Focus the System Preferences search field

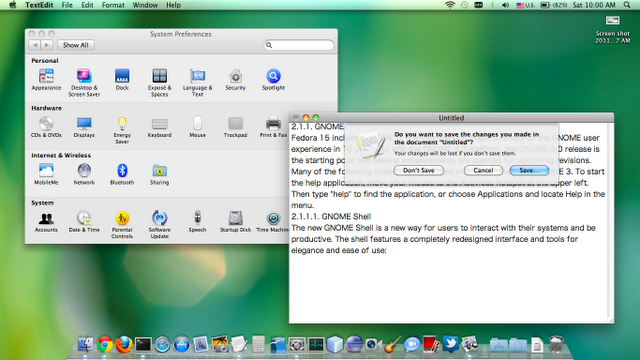click(299, 45)
